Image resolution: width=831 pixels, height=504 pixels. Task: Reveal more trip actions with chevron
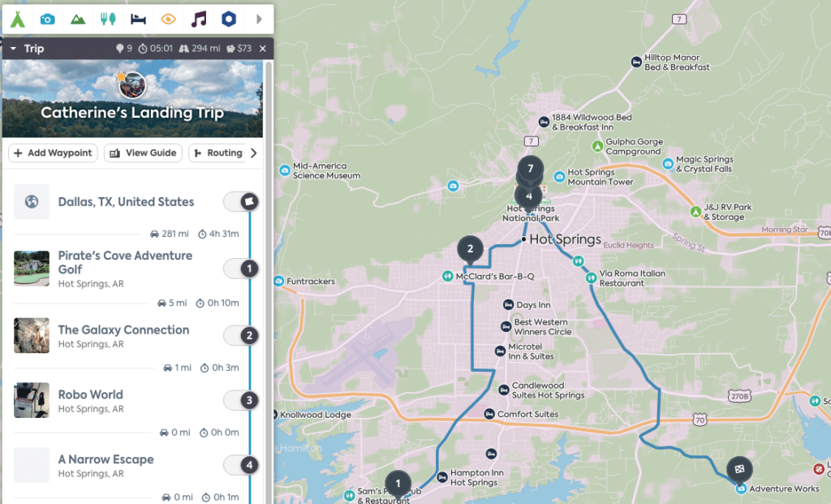coord(254,153)
